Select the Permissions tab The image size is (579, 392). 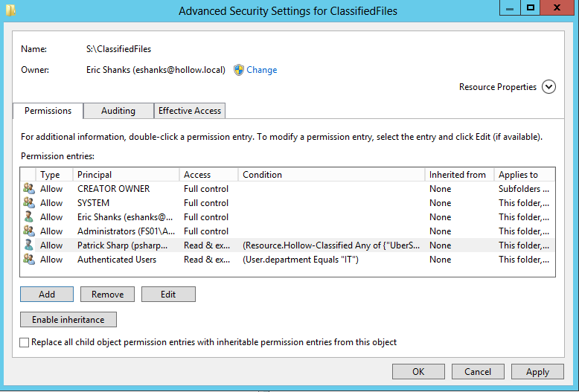pyautogui.click(x=48, y=111)
